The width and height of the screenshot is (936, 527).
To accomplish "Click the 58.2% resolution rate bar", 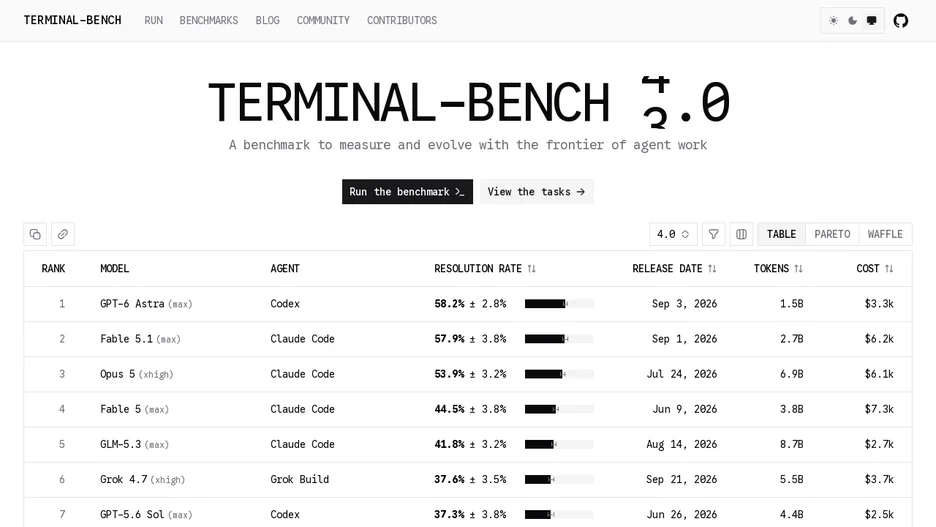I will pyautogui.click(x=559, y=304).
